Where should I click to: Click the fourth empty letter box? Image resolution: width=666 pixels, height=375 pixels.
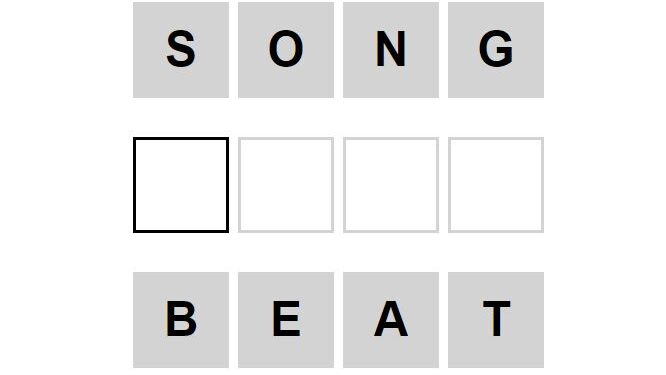tap(496, 185)
